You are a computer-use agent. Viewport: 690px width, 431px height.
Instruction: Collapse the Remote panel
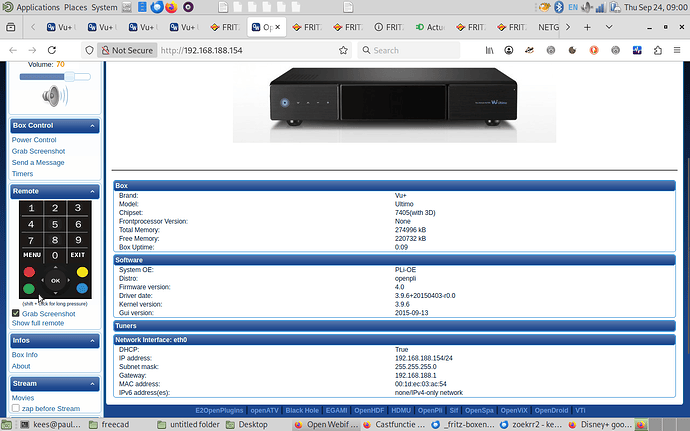point(92,192)
